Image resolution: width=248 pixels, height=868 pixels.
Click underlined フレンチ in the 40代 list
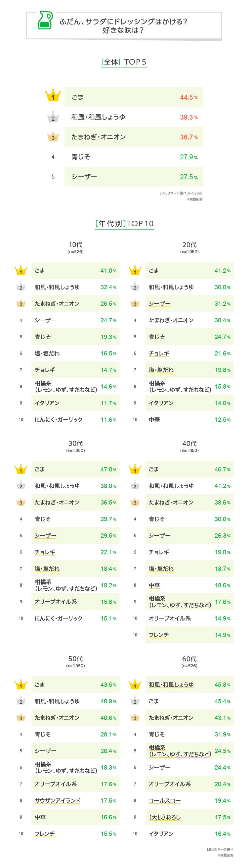click(x=159, y=635)
